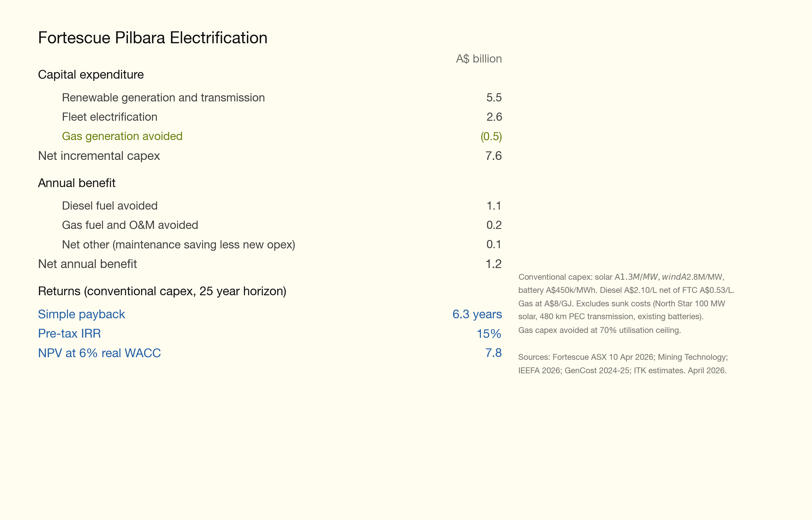This screenshot has height=520, width=812.
Task: Open the blue Simple payback label
Action: [81, 314]
